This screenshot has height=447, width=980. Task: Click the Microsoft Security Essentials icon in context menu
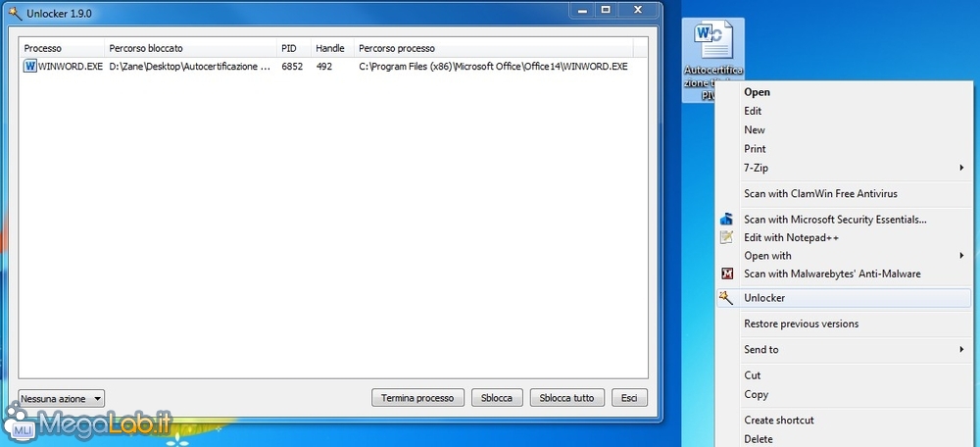(x=726, y=220)
